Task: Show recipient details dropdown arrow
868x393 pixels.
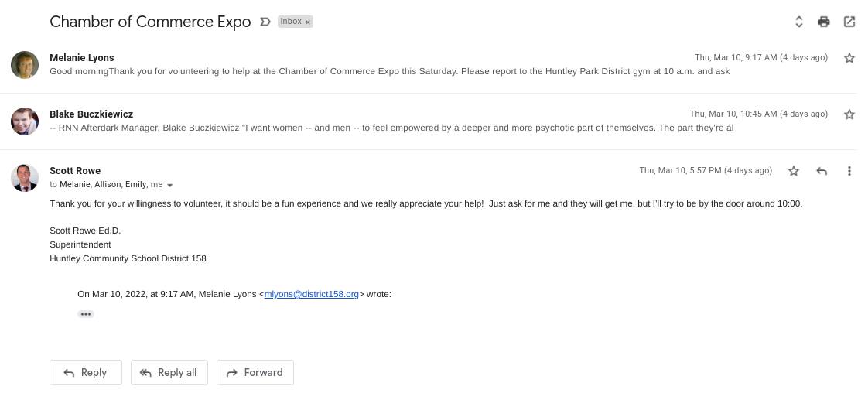Action: click(170, 186)
